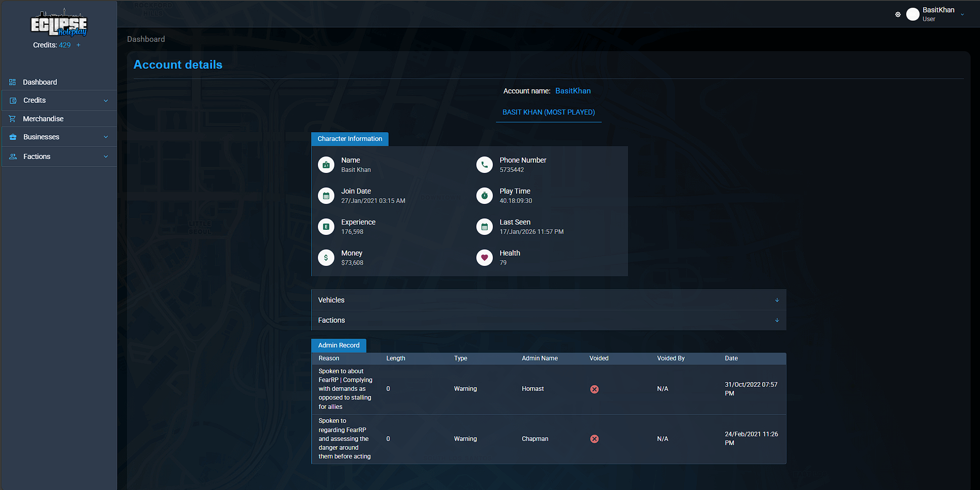Click the play time value 40.18:09:30
This screenshot has height=490, width=980.
point(516,201)
